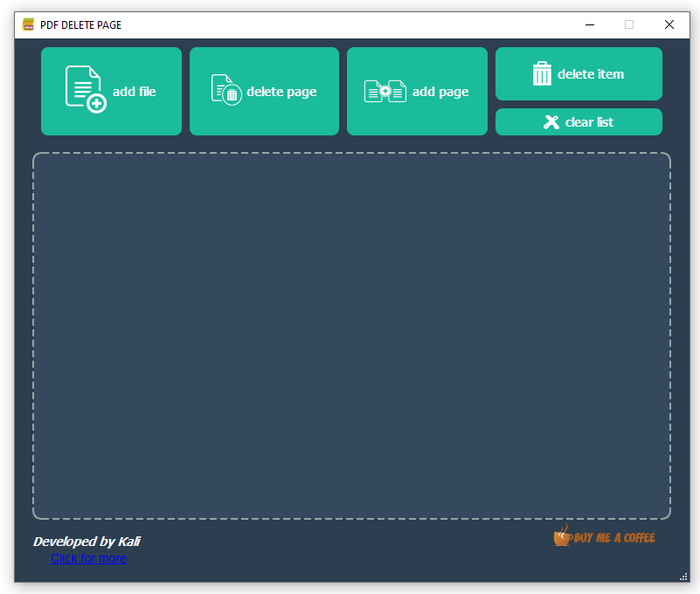Click the add page merge-documents icon

pyautogui.click(x=385, y=91)
